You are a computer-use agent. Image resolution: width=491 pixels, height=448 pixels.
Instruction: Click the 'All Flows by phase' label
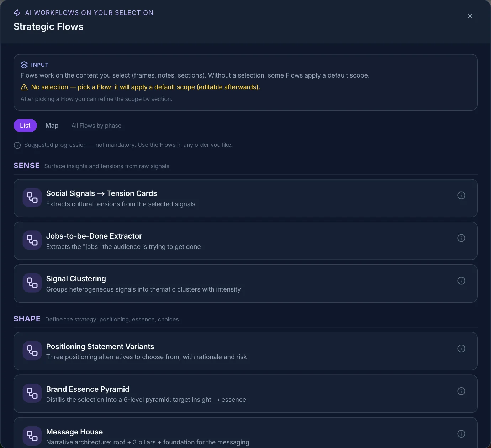point(96,126)
